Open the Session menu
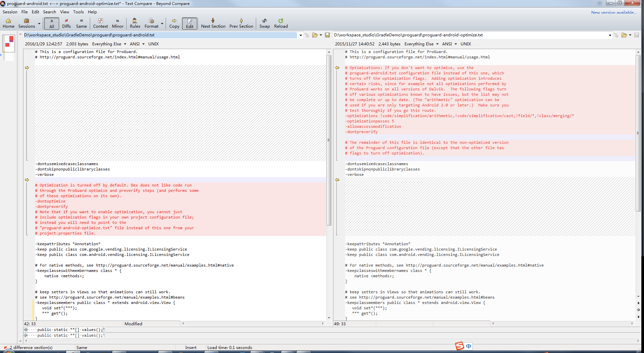 coord(10,12)
